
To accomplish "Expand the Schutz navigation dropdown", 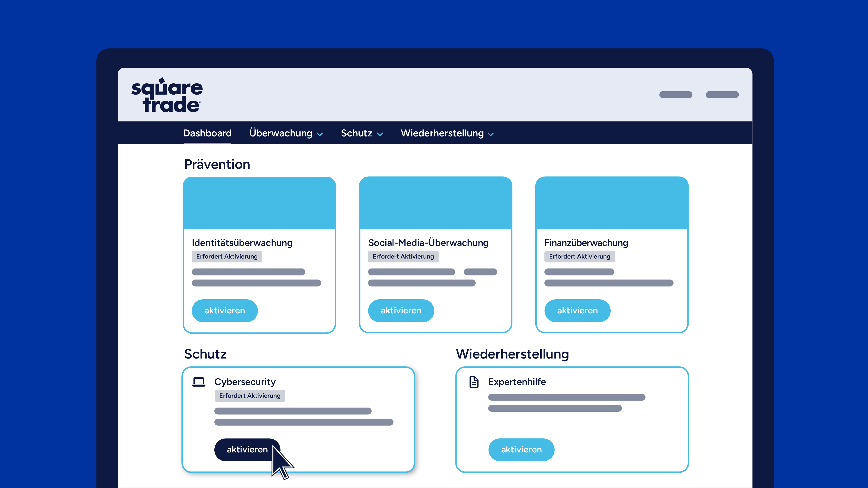I will pos(362,133).
